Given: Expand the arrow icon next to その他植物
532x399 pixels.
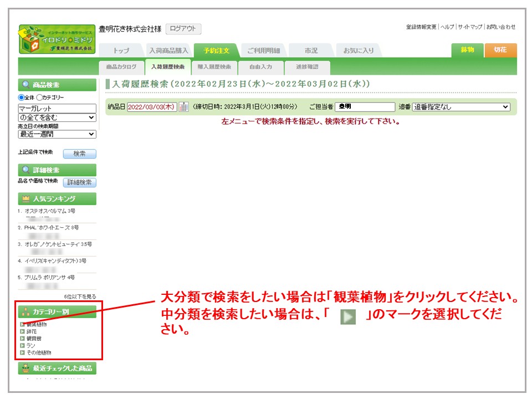Looking at the screenshot, I should coord(22,352).
